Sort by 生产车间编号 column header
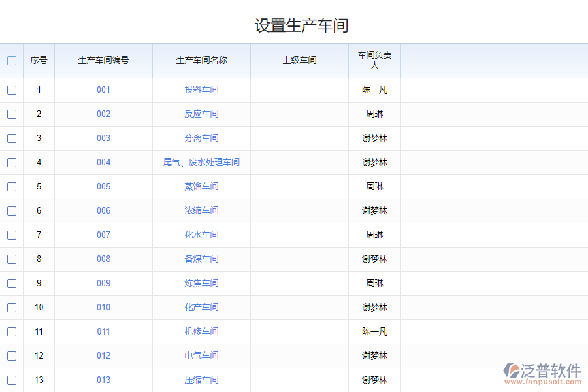588x392 pixels. [103, 61]
